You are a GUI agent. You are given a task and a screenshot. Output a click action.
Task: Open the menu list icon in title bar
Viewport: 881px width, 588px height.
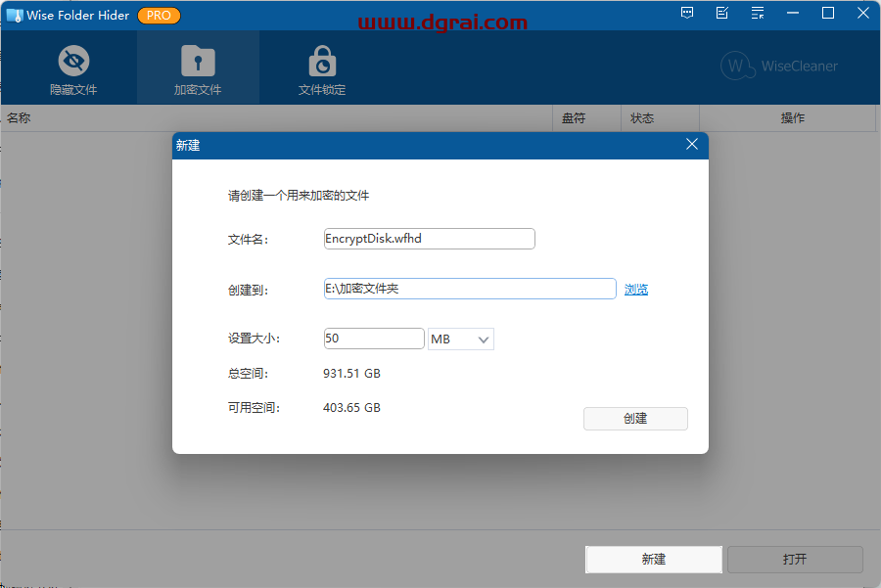(758, 13)
